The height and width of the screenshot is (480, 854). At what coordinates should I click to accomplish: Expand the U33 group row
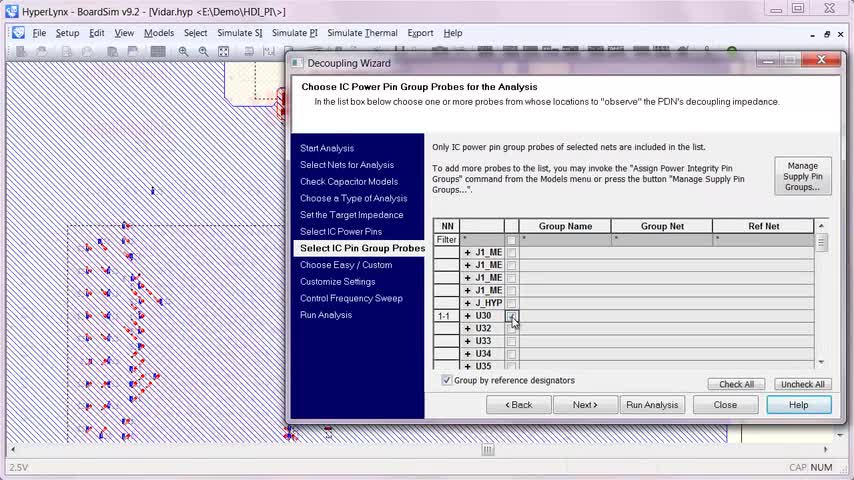point(467,342)
